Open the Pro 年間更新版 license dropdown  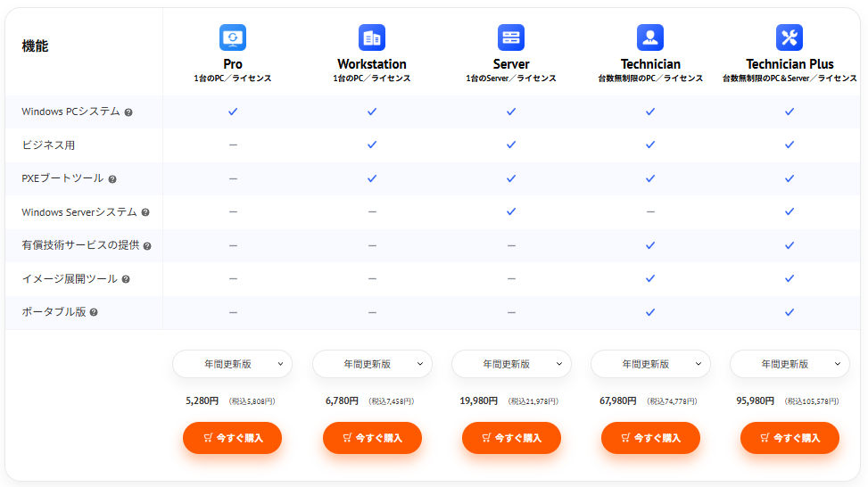(233, 364)
